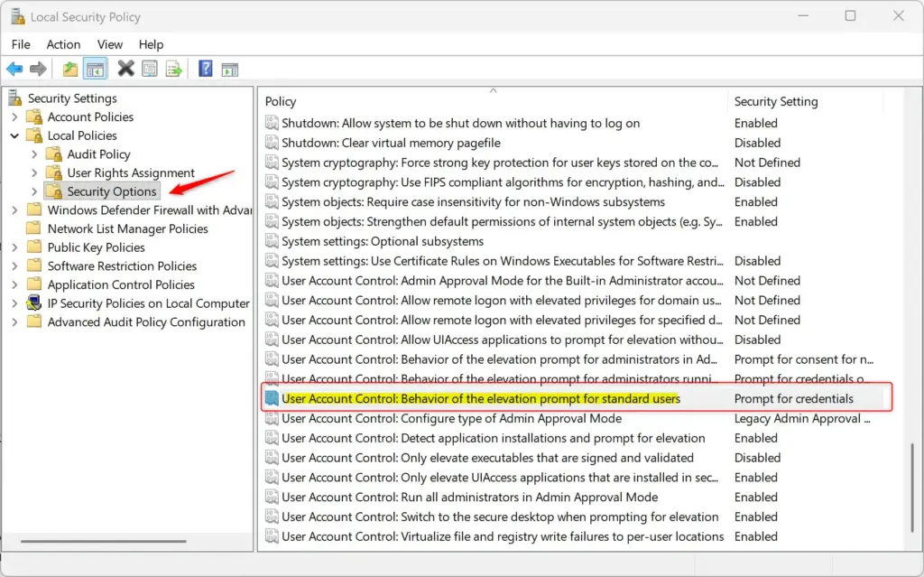Select Application Control Policies in the tree
924x577 pixels.
pos(121,284)
